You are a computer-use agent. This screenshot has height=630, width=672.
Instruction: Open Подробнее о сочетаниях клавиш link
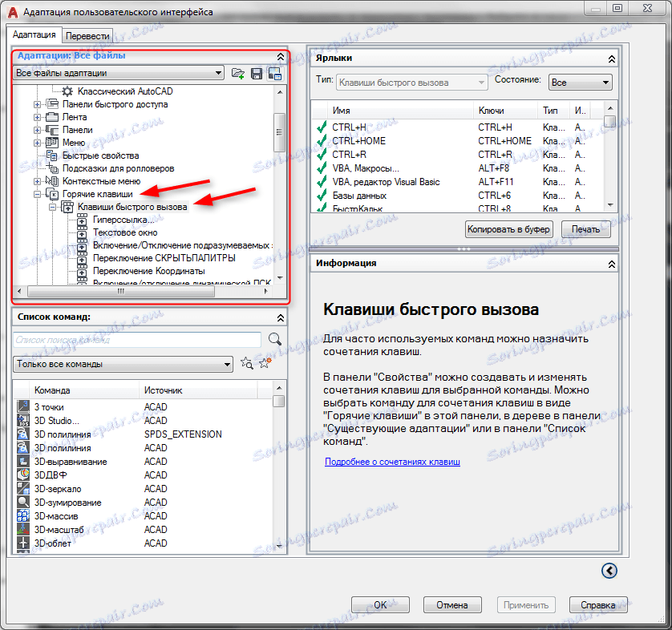(392, 462)
